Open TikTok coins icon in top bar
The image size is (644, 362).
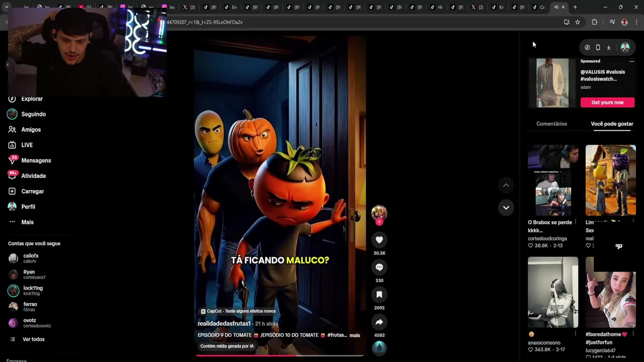click(587, 47)
